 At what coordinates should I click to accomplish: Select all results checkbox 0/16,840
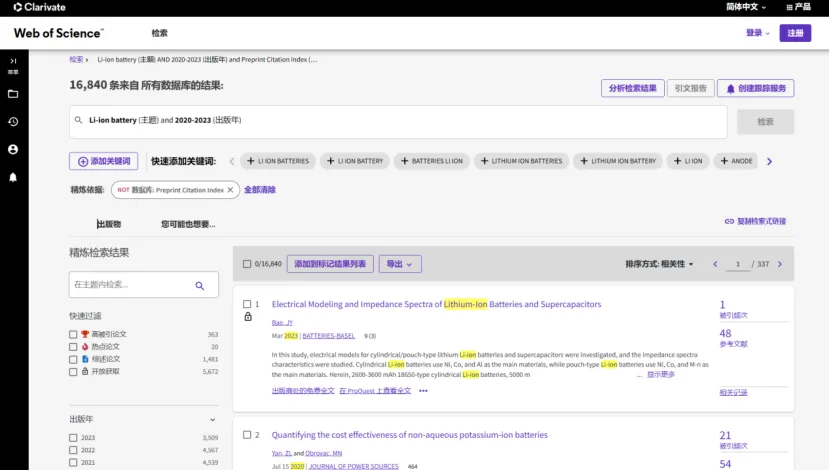coord(247,264)
